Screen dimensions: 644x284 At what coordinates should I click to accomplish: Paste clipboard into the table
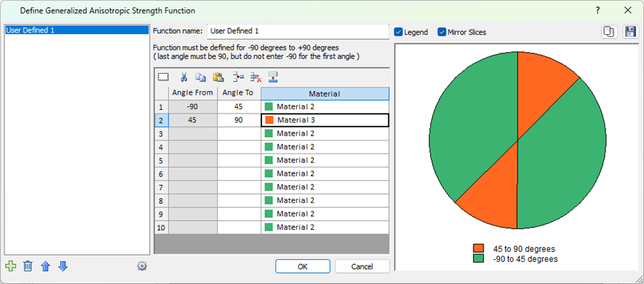pyautogui.click(x=218, y=77)
